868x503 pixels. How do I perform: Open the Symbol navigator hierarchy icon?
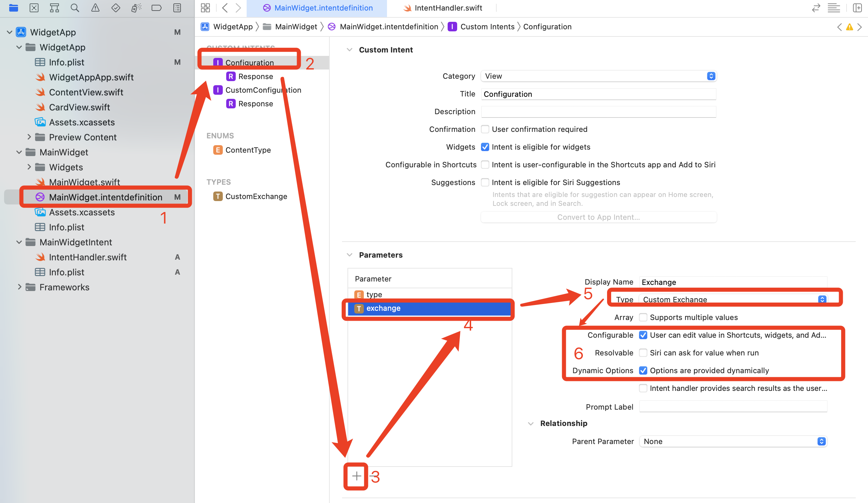pyautogui.click(x=55, y=7)
